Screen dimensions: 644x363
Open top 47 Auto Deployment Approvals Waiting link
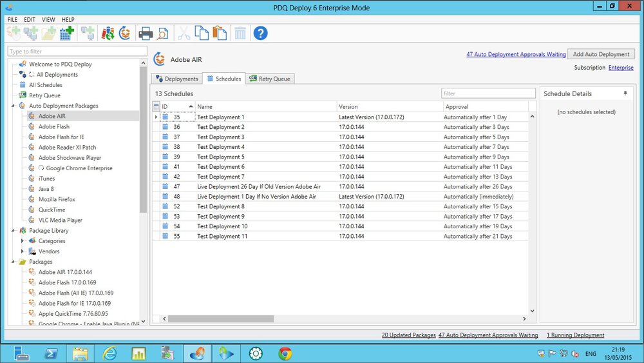(x=516, y=54)
